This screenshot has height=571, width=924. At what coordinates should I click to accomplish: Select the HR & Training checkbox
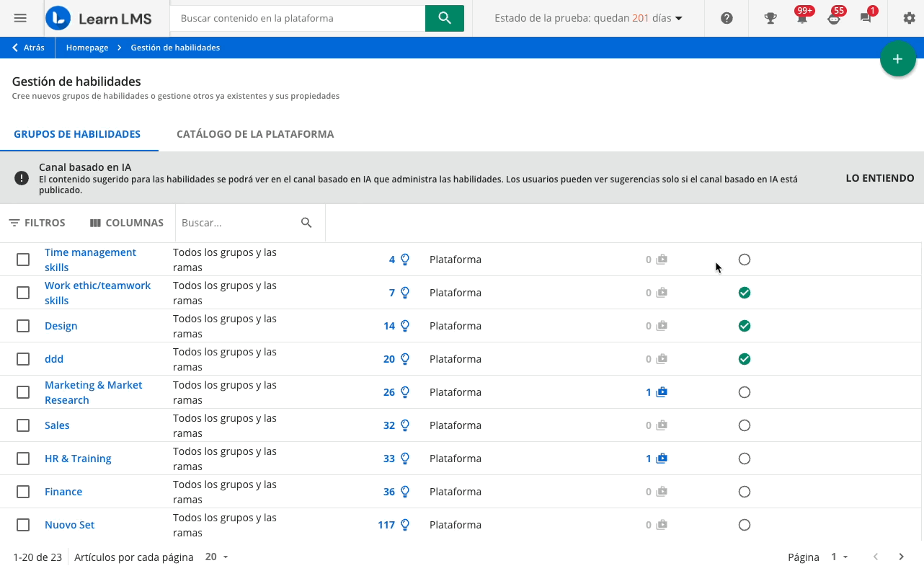tap(23, 459)
